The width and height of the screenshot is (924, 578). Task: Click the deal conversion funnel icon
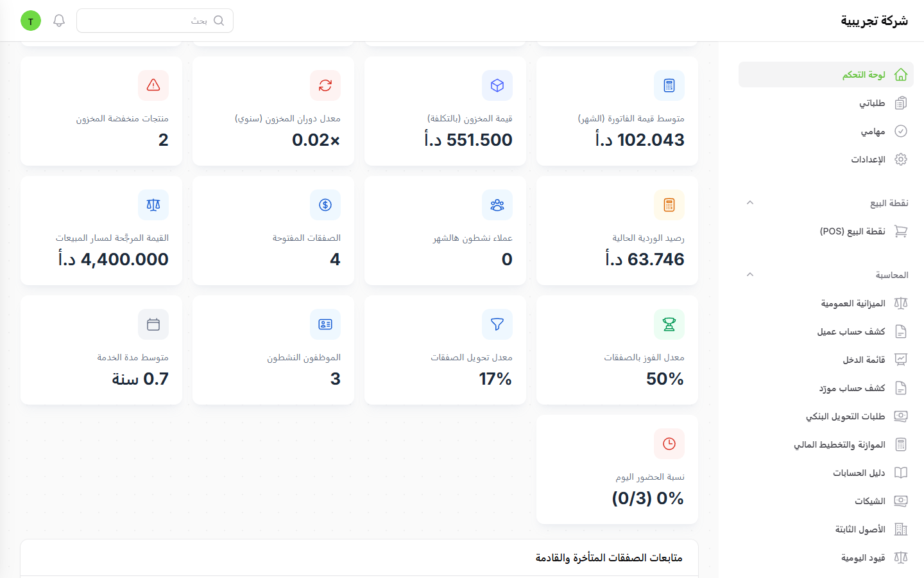(497, 324)
